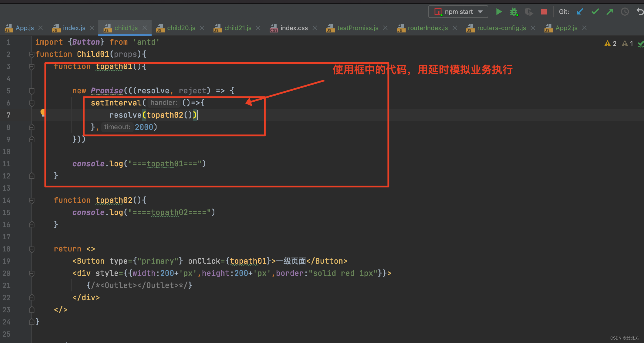Close the child1.js tab
Viewport: 644px width, 343px height.
145,28
